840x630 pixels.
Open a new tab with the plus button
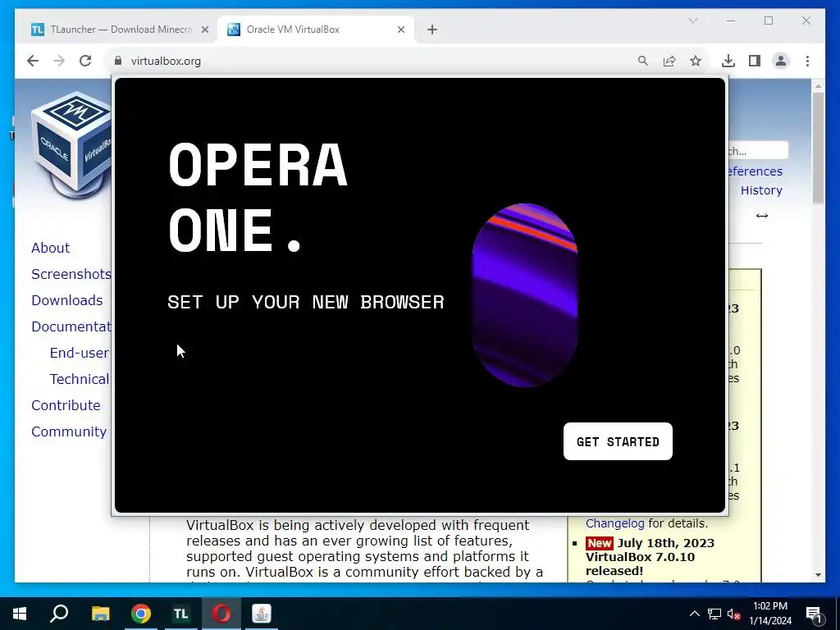click(x=432, y=30)
